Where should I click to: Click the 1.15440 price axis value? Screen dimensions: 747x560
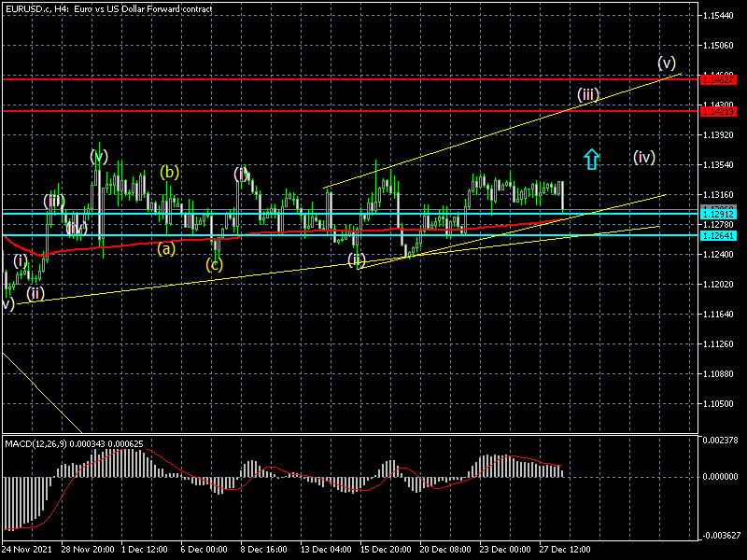pos(718,16)
